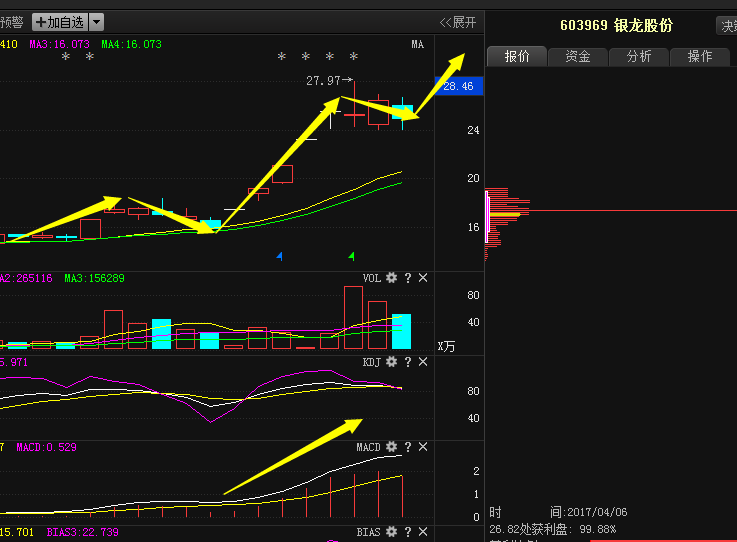
Task: Switch to the 操作 tab
Action: point(699,56)
